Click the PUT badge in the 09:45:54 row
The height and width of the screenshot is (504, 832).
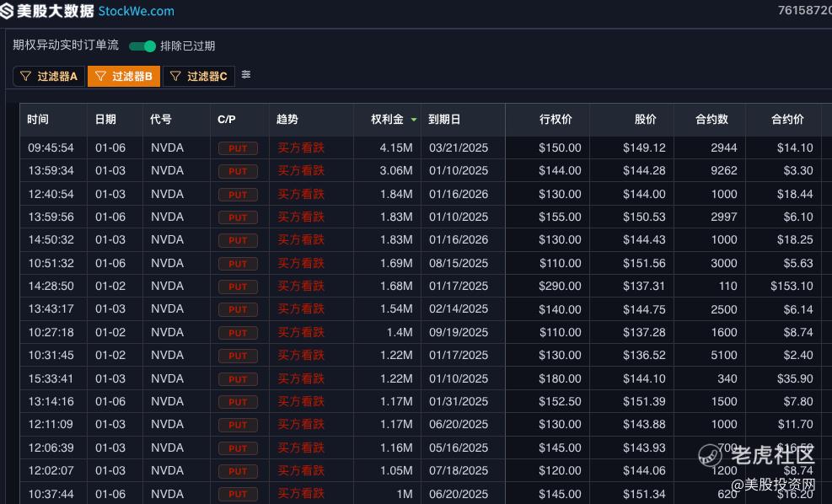[238, 148]
